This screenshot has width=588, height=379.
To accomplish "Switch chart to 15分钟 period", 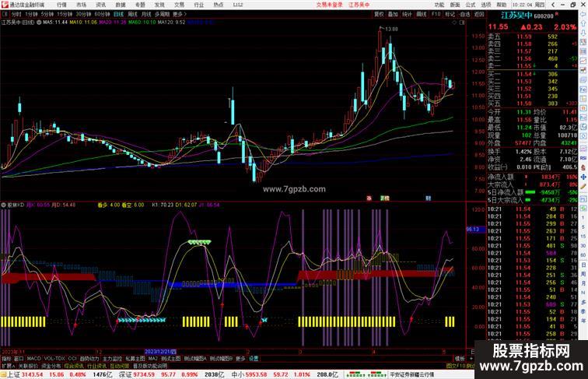I will click(x=65, y=14).
